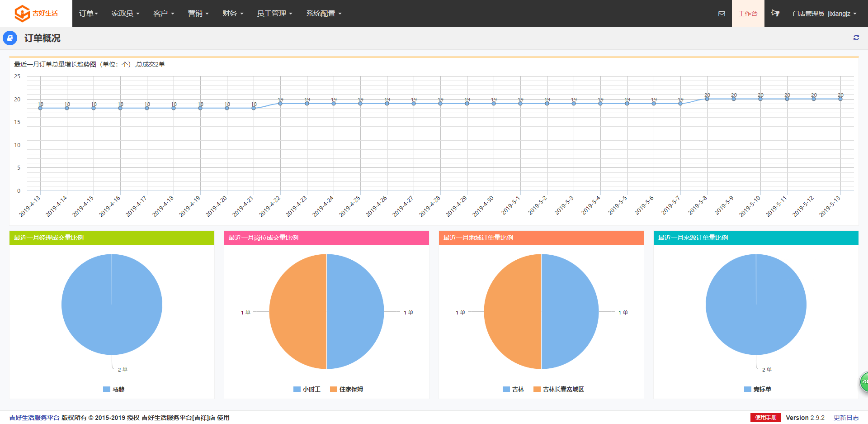
Task: Switch to the 工作台 tab
Action: [748, 14]
